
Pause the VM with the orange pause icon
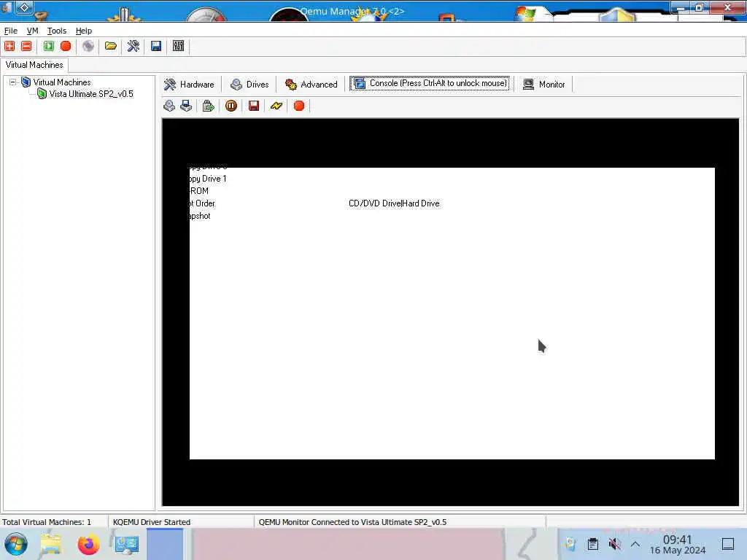(231, 106)
